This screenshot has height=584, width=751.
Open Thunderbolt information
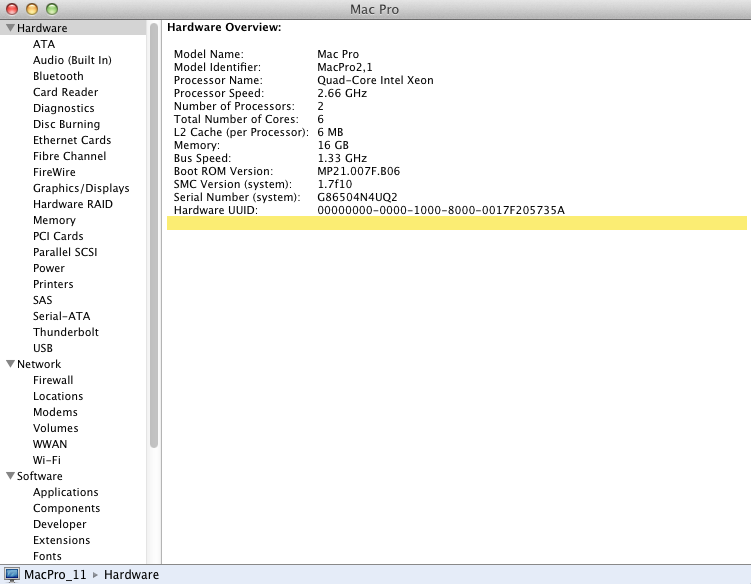tap(66, 332)
